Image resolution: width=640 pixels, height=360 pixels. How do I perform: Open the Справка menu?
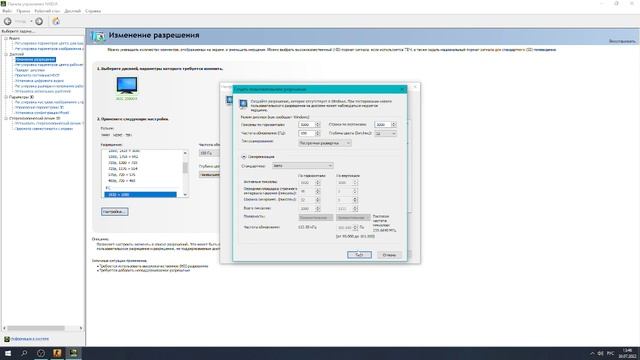[x=93, y=11]
